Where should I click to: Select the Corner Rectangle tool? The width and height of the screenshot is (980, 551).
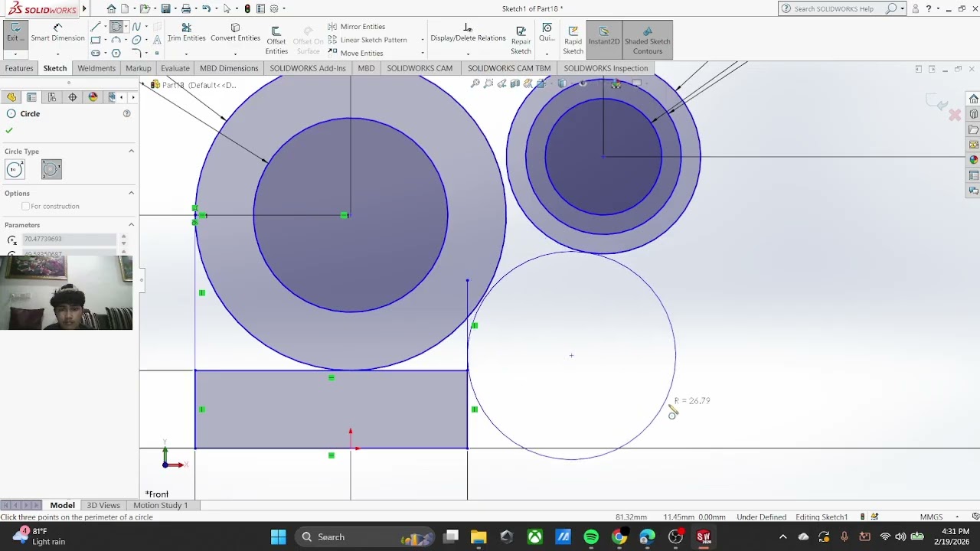pyautogui.click(x=96, y=40)
